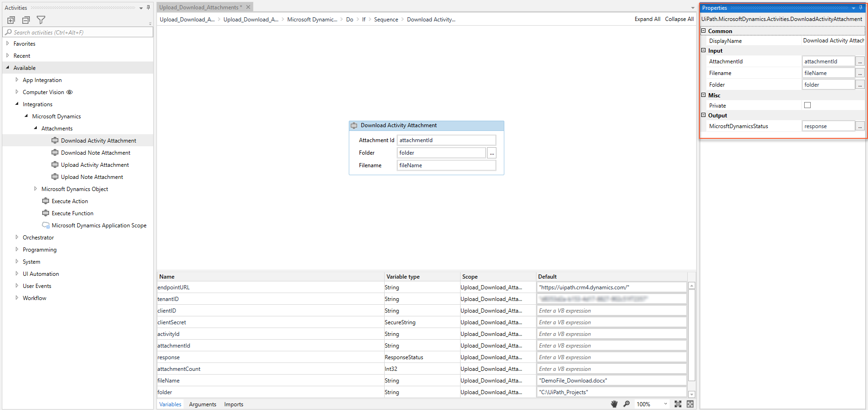Go to the Do breadcrumb
The height and width of the screenshot is (410, 868).
(x=350, y=20)
